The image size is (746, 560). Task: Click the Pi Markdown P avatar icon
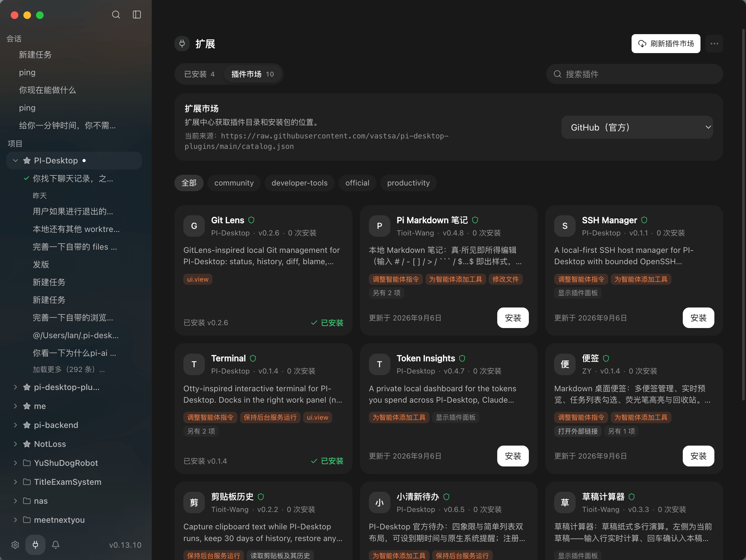click(x=379, y=226)
